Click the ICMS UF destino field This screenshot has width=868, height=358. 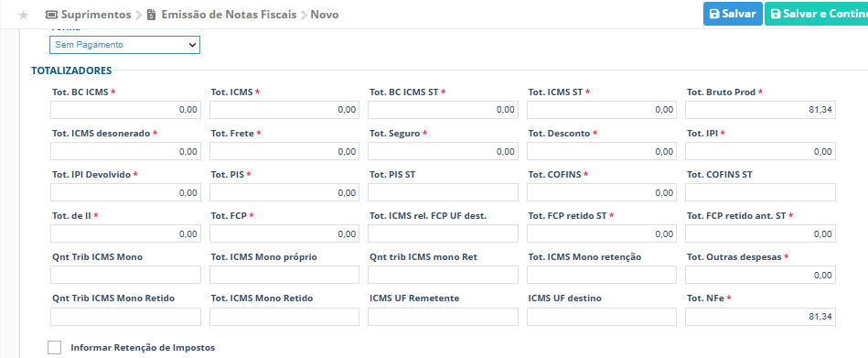pos(602,317)
